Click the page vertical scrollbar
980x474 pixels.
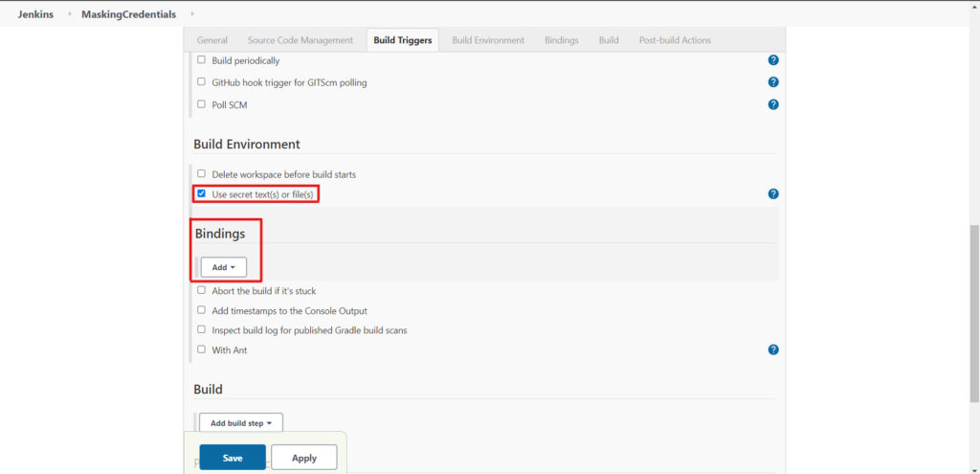[x=974, y=313]
